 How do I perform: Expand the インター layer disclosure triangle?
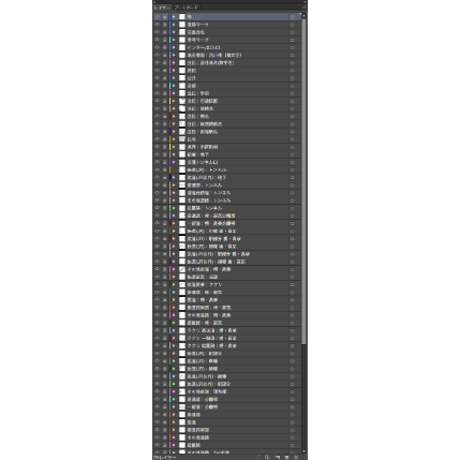174,47
